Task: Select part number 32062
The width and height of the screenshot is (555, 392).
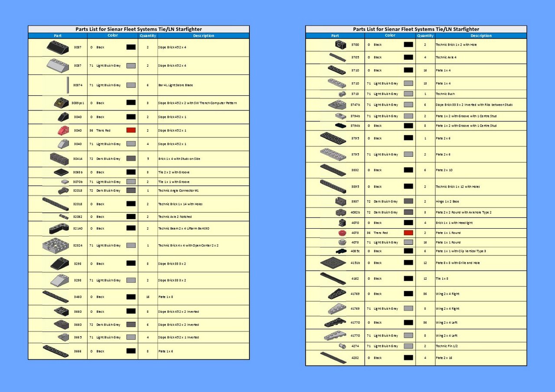Action: pos(78,217)
